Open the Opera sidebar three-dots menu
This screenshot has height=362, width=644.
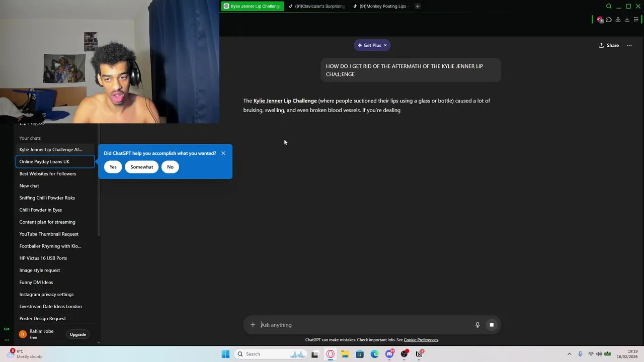coord(7,340)
